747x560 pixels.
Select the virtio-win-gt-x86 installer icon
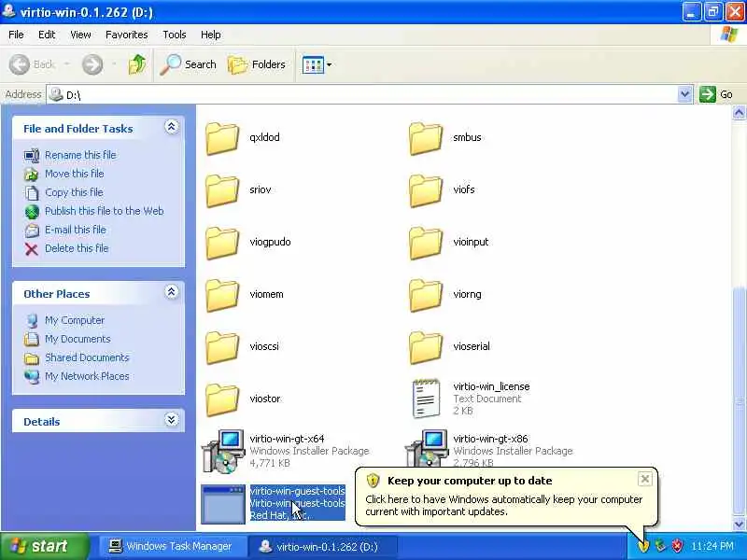coord(427,448)
